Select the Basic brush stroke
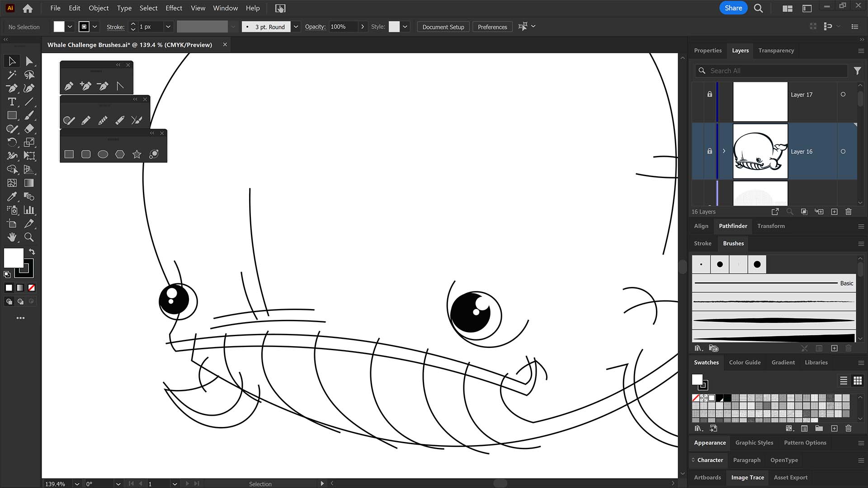This screenshot has height=488, width=868. [774, 283]
